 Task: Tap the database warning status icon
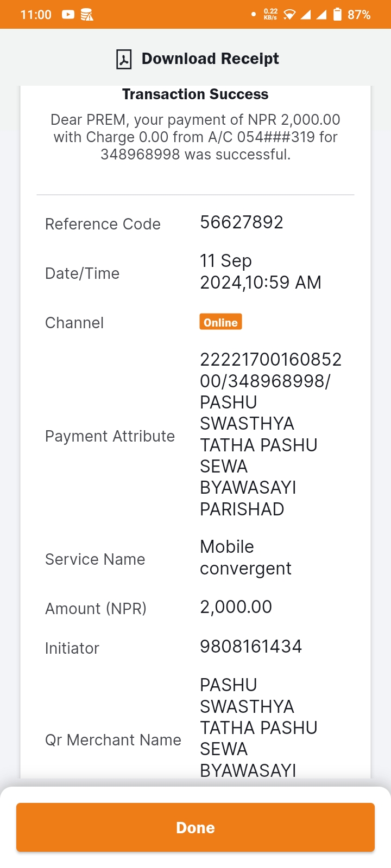click(87, 15)
